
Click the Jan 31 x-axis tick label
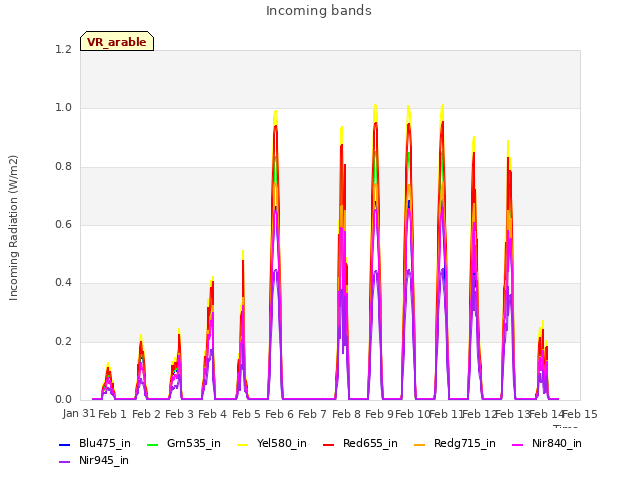tap(79, 413)
